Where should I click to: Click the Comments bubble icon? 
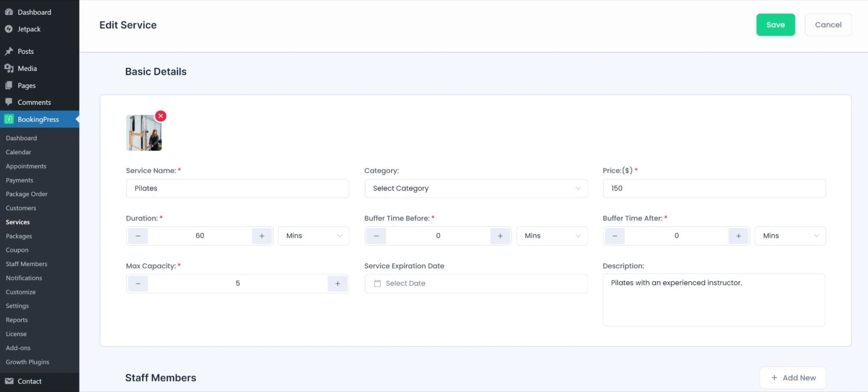click(9, 102)
